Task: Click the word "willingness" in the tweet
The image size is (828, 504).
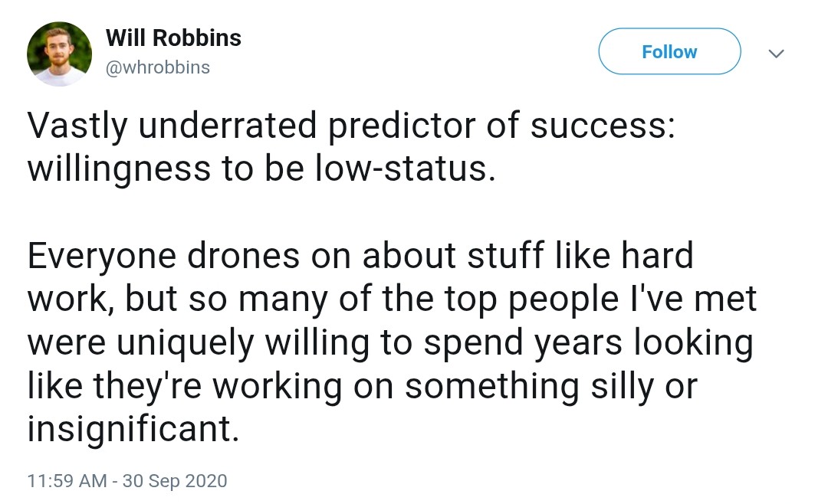Action: point(117,169)
